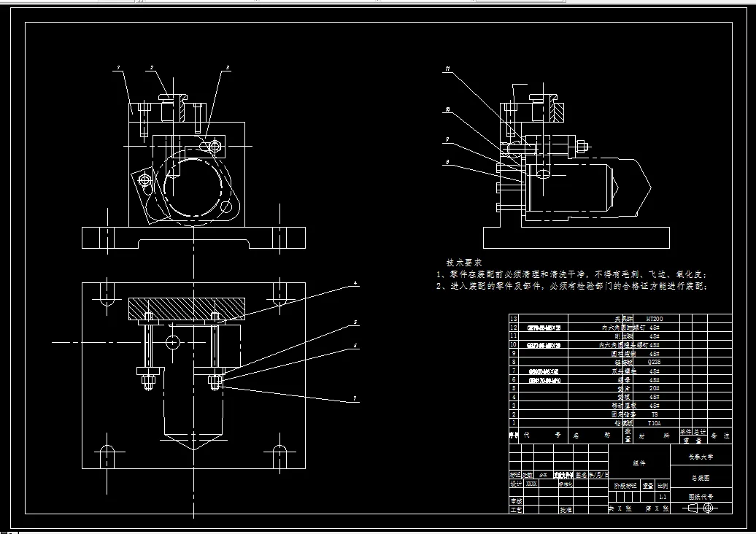Click balloon number 4 beside plan view
This screenshot has width=756, height=534.
[x=355, y=283]
